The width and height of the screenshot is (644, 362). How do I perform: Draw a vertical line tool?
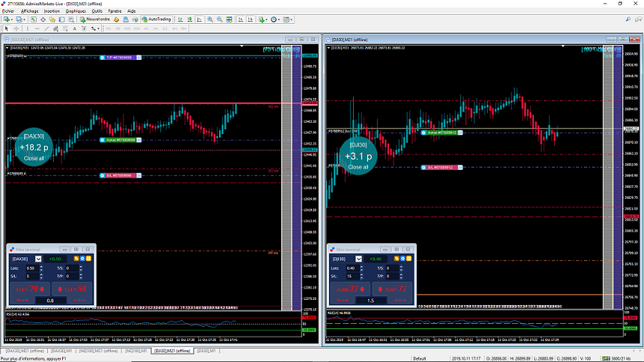pos(28,28)
